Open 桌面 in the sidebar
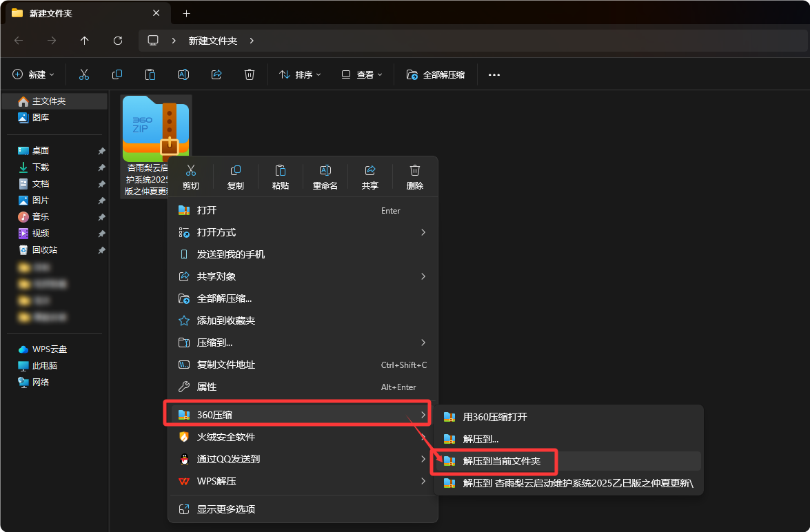 (54, 151)
